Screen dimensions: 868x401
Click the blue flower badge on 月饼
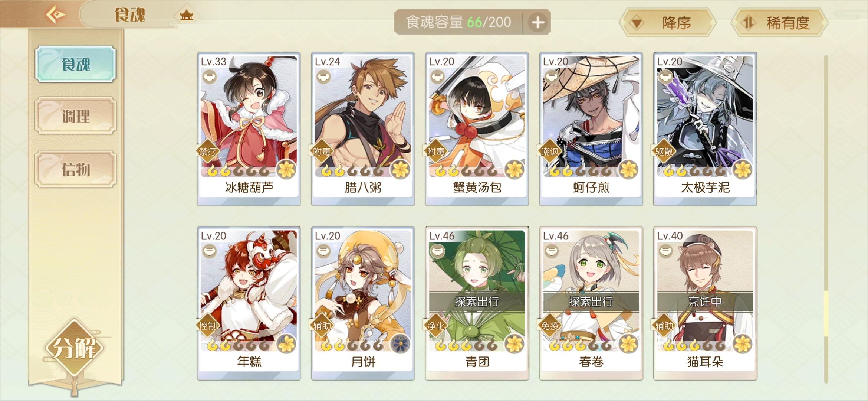400,344
